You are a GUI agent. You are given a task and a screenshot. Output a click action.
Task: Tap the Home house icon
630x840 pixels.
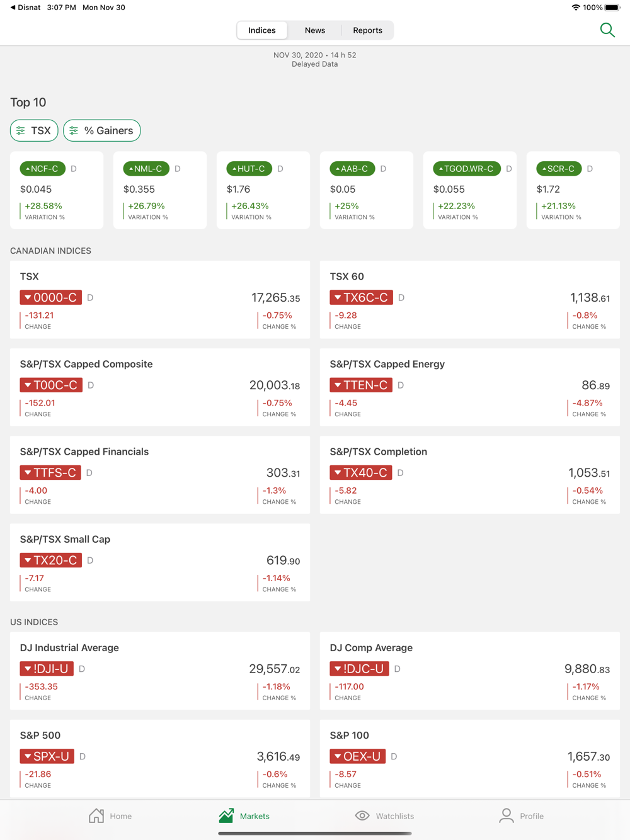pyautogui.click(x=96, y=815)
